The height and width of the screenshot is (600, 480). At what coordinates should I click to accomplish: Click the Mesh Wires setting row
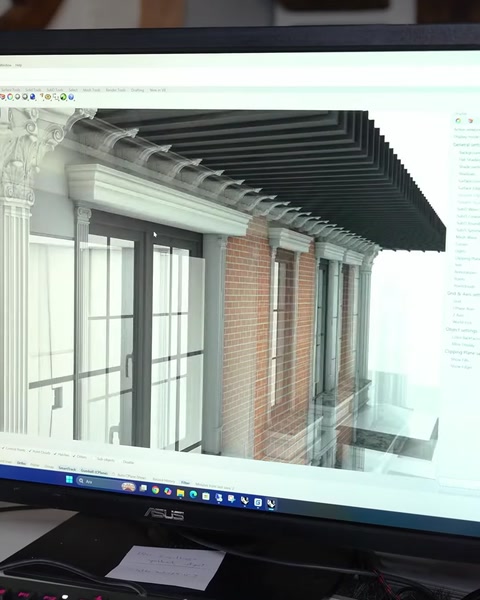click(466, 237)
